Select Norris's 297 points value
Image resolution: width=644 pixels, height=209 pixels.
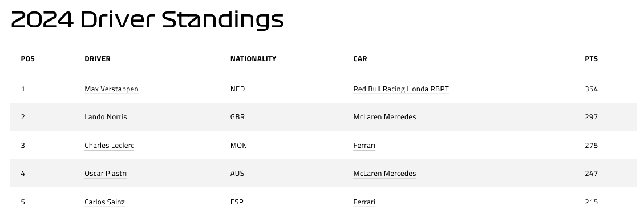click(x=591, y=117)
